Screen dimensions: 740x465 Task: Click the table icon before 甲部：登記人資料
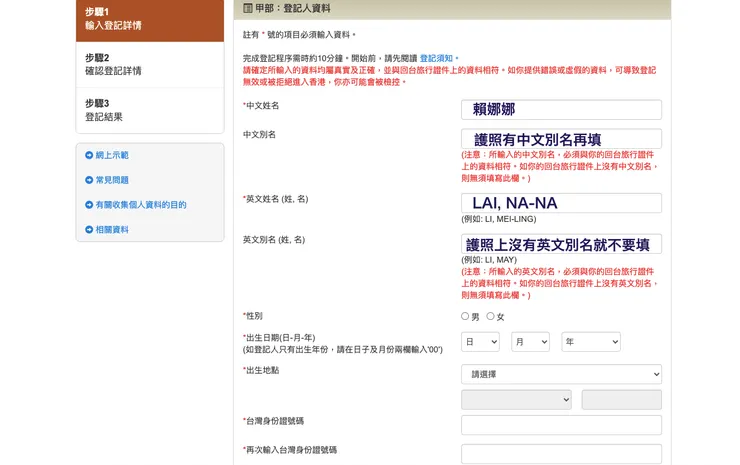pos(247,8)
